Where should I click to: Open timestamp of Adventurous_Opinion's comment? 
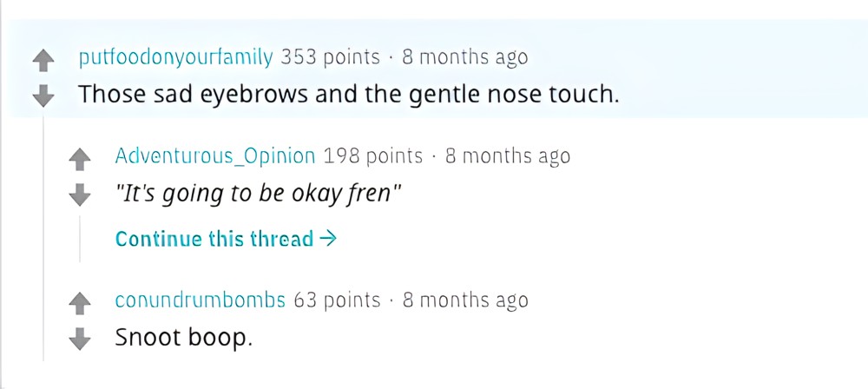point(508,156)
